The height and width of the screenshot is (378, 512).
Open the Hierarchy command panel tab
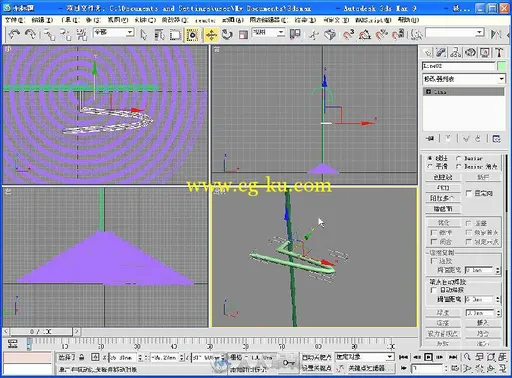click(456, 52)
